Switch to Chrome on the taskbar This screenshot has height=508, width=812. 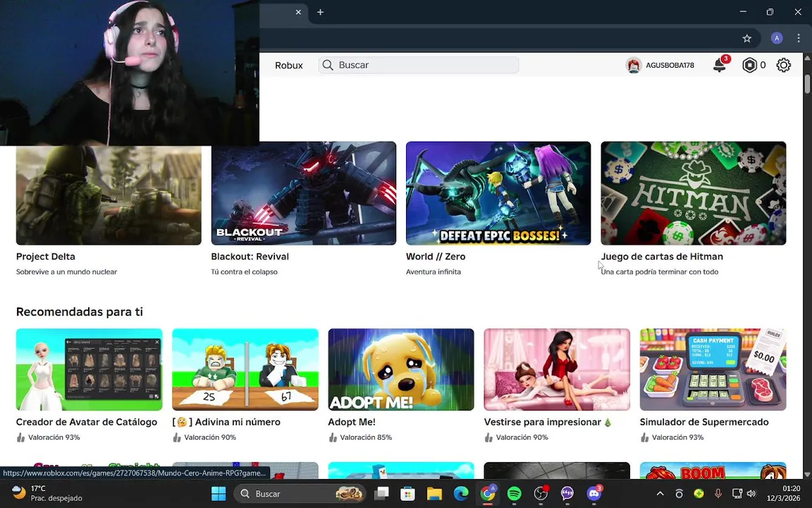pyautogui.click(x=488, y=493)
